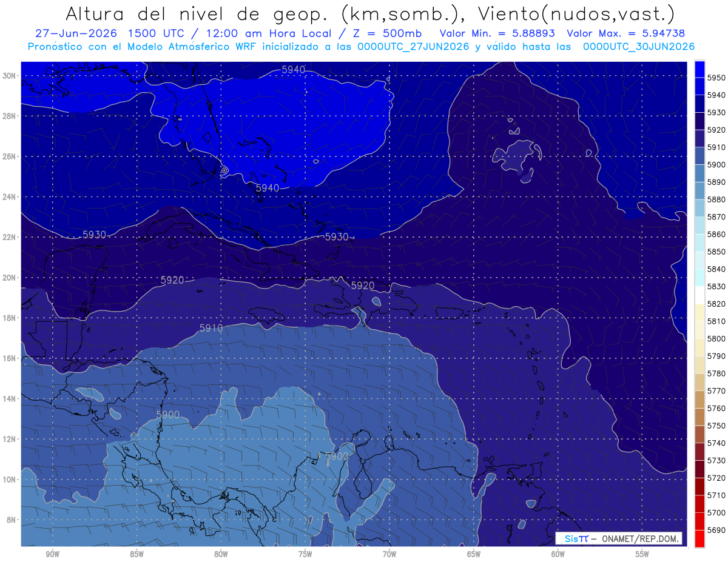728x562 pixels.
Task: Click the colorbar tick label '5730'
Action: click(717, 460)
